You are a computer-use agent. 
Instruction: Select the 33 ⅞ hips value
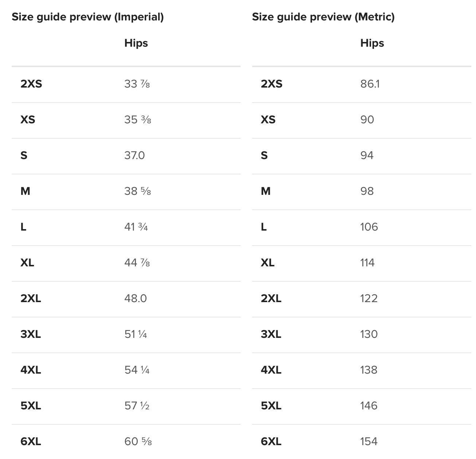[x=137, y=84]
